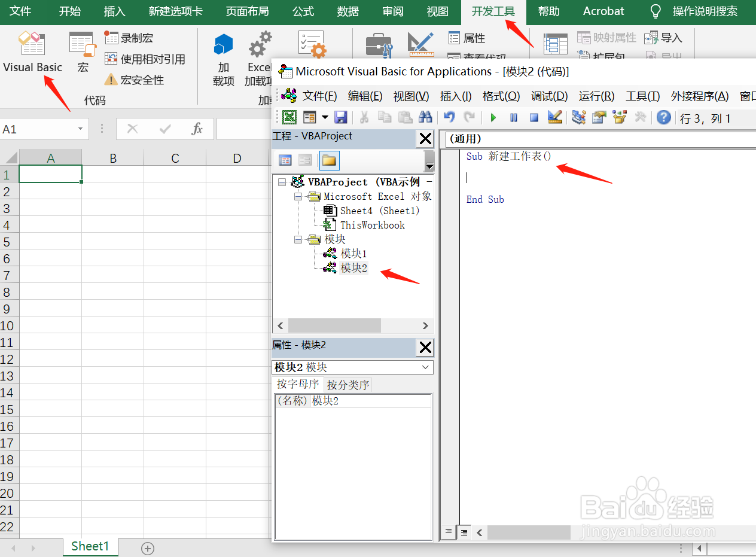Open the 宏 (Macros) dialog
Screen dimensions: 756x557
[x=83, y=53]
